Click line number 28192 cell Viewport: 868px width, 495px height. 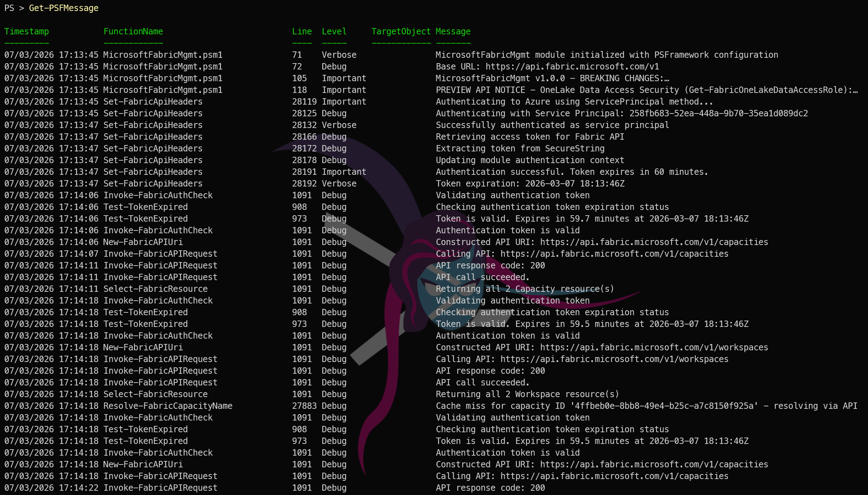pyautogui.click(x=304, y=183)
